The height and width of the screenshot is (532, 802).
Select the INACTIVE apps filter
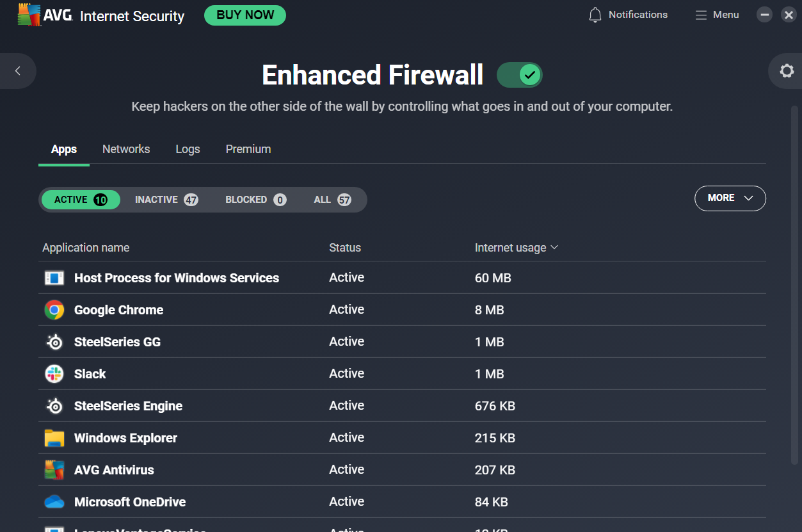[166, 200]
